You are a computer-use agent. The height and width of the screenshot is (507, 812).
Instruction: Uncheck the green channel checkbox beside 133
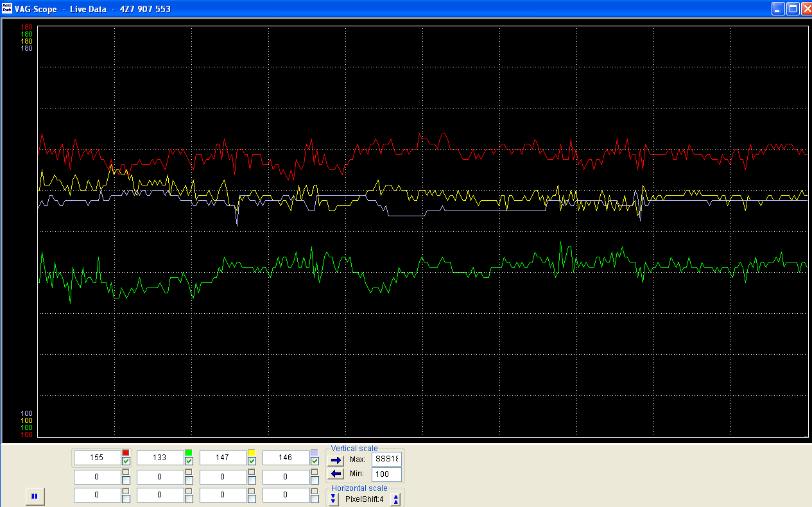click(x=189, y=461)
